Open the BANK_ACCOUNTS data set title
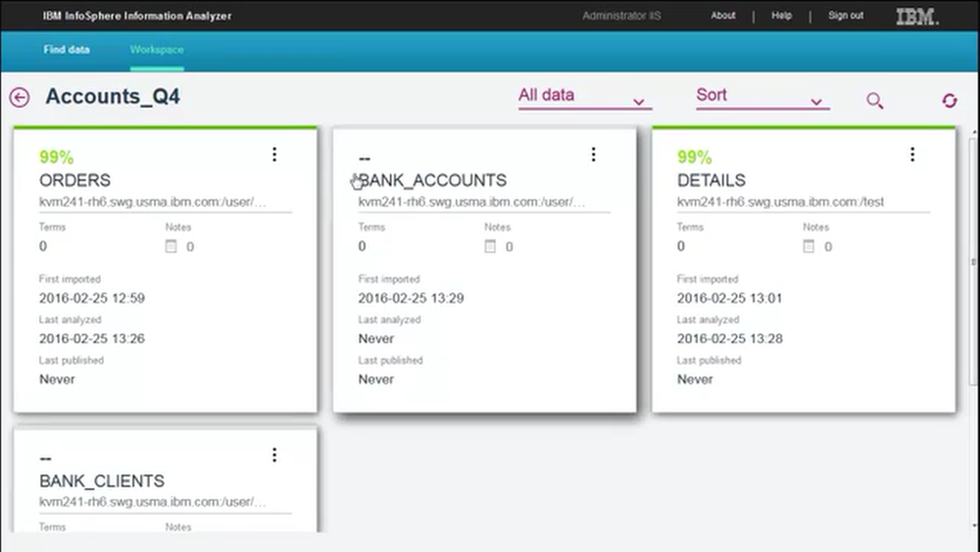This screenshot has width=980, height=552. [432, 180]
